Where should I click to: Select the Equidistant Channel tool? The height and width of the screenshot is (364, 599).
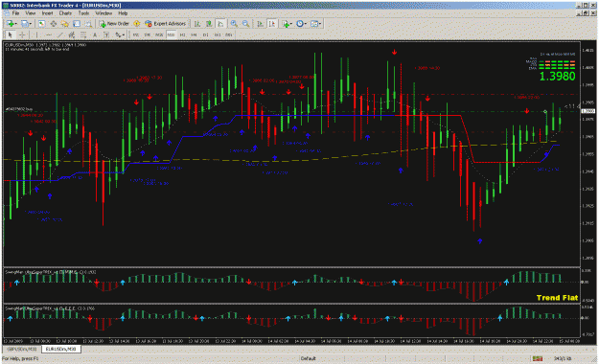tap(72, 34)
